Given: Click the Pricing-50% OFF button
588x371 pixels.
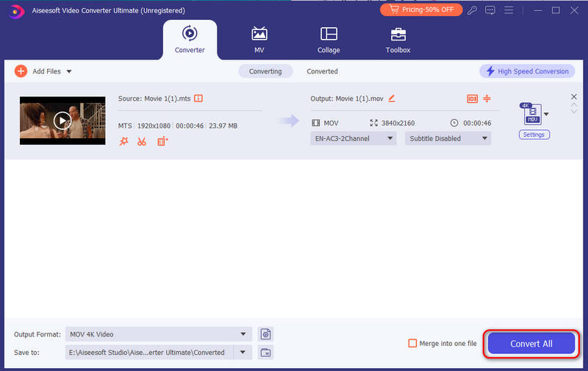Looking at the screenshot, I should [x=421, y=10].
